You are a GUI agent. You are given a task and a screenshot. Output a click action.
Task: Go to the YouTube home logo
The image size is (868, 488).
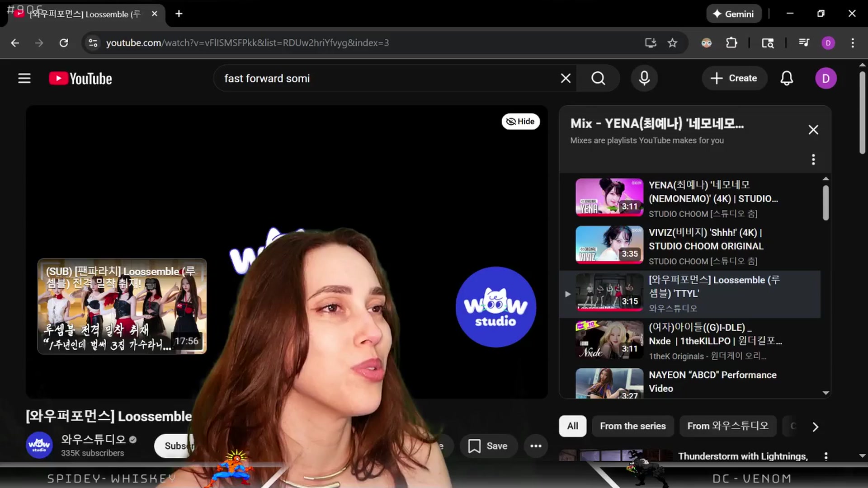pyautogui.click(x=80, y=78)
